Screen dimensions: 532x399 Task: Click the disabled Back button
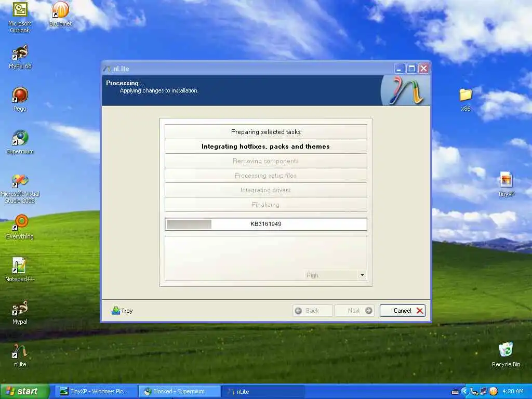pos(312,311)
